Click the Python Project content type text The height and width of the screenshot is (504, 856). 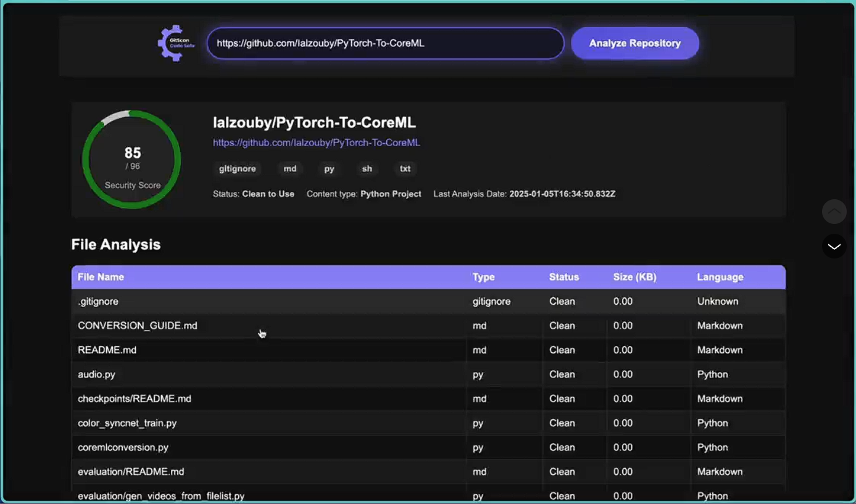click(391, 194)
